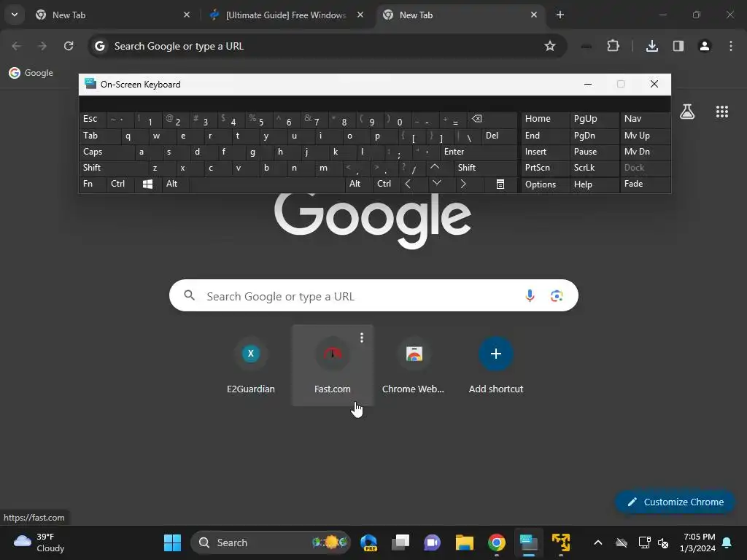This screenshot has height=560, width=747.
Task: Open the Windows Start button
Action: (172, 542)
